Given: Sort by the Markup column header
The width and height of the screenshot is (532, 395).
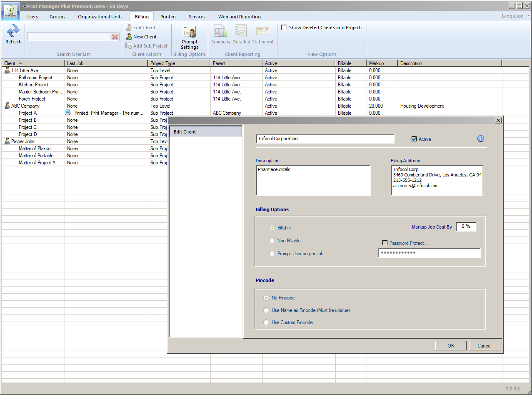Looking at the screenshot, I should [x=382, y=63].
